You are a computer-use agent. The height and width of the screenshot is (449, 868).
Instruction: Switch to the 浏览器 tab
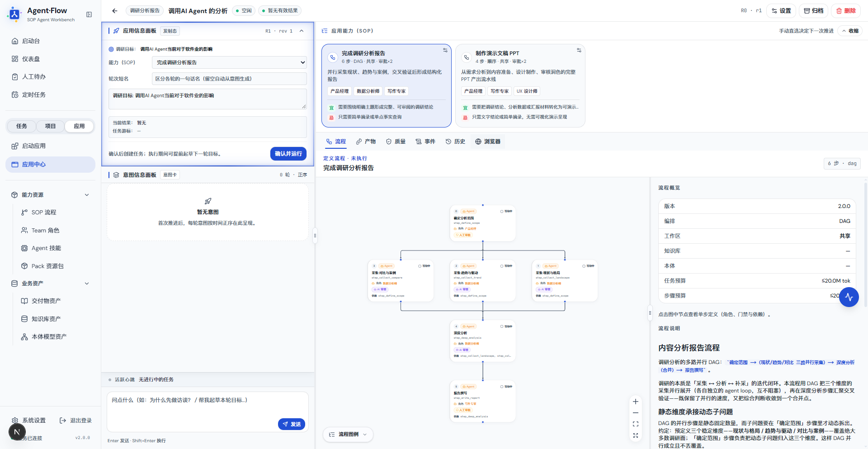coord(488,142)
